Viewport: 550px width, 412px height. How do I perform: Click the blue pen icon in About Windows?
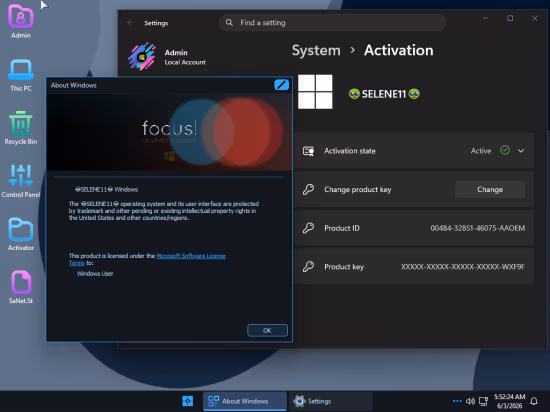pos(281,85)
